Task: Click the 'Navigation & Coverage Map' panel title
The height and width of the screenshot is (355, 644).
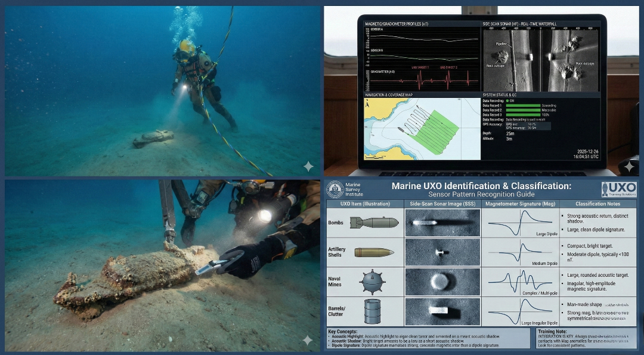Action: (x=389, y=95)
